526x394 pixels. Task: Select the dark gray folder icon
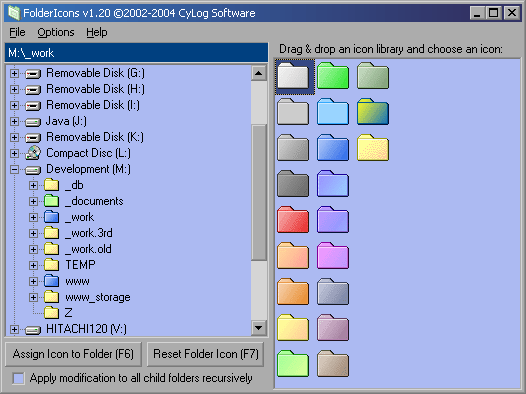point(293,183)
